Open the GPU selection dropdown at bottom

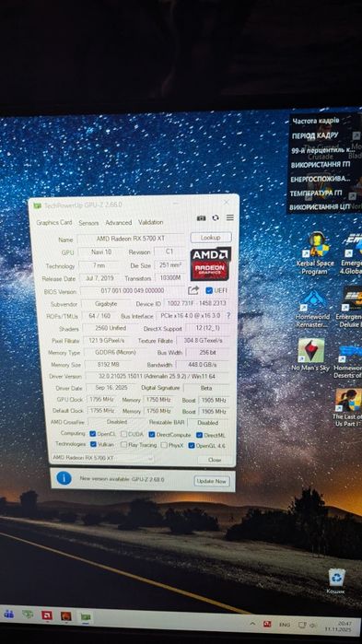click(x=102, y=458)
